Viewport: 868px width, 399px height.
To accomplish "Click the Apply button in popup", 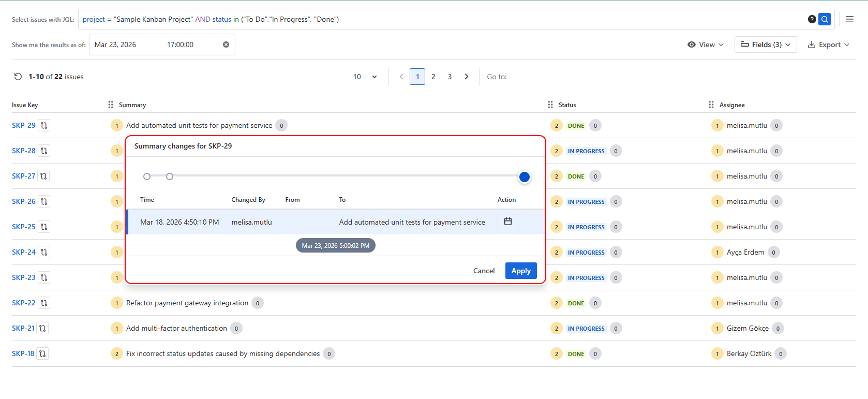I will (x=520, y=271).
